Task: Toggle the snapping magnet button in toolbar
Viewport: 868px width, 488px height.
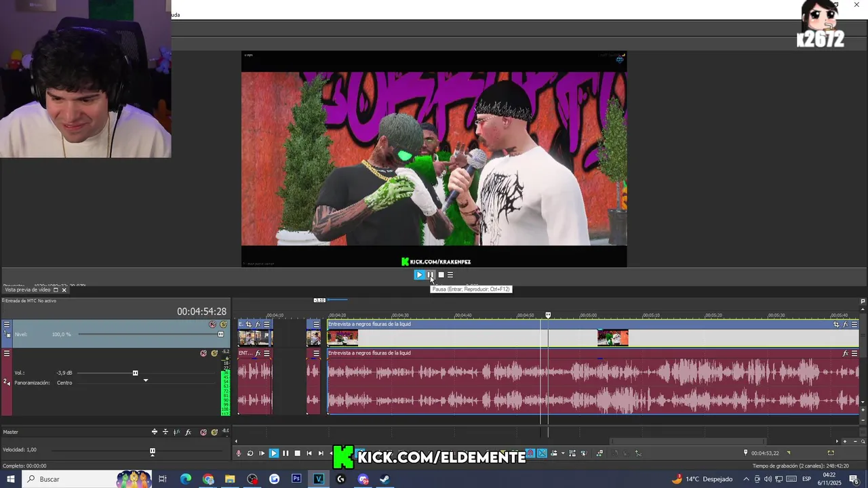Action: [x=530, y=453]
